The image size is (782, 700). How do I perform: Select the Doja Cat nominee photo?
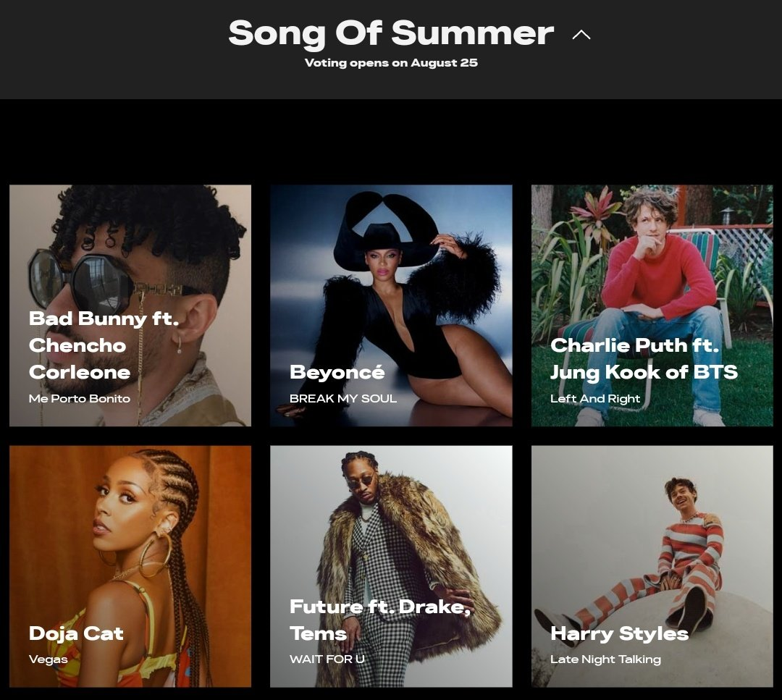[130, 566]
